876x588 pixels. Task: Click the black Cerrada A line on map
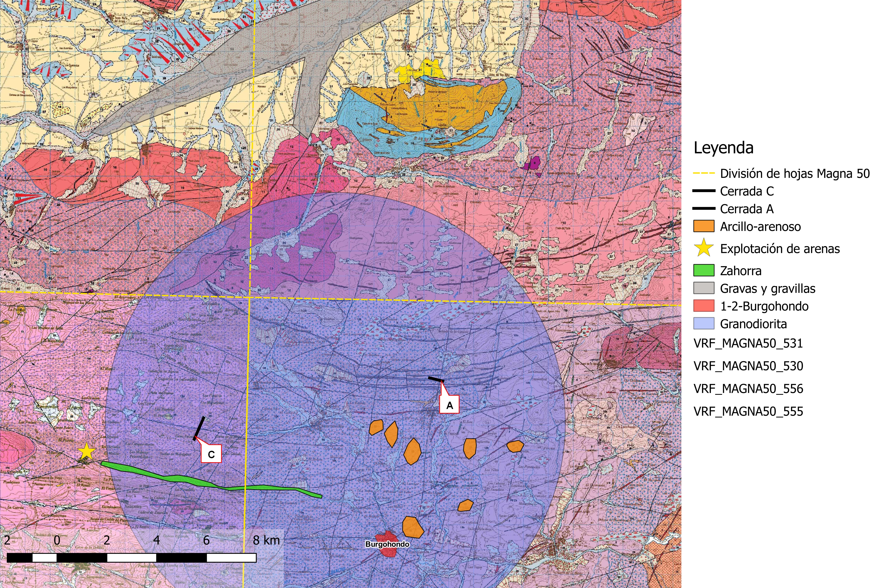coord(436,380)
